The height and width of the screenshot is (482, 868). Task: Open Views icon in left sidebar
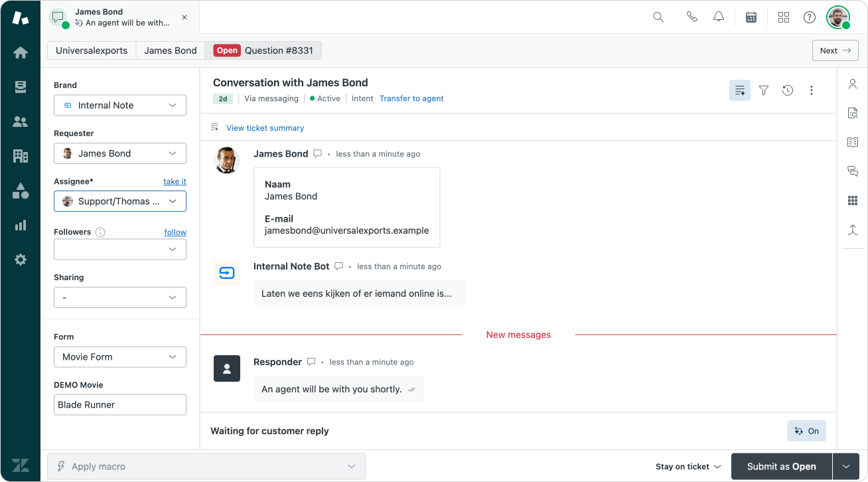pyautogui.click(x=21, y=87)
